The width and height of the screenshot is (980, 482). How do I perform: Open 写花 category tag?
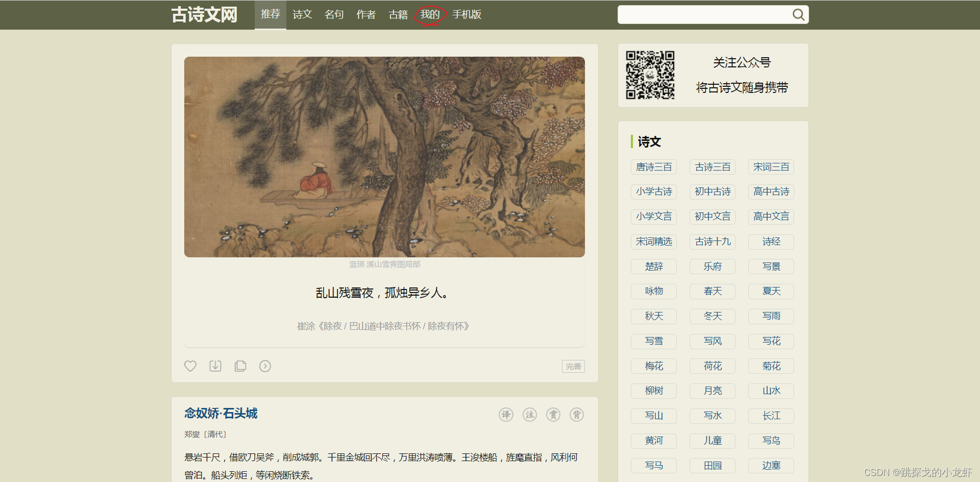pos(771,341)
